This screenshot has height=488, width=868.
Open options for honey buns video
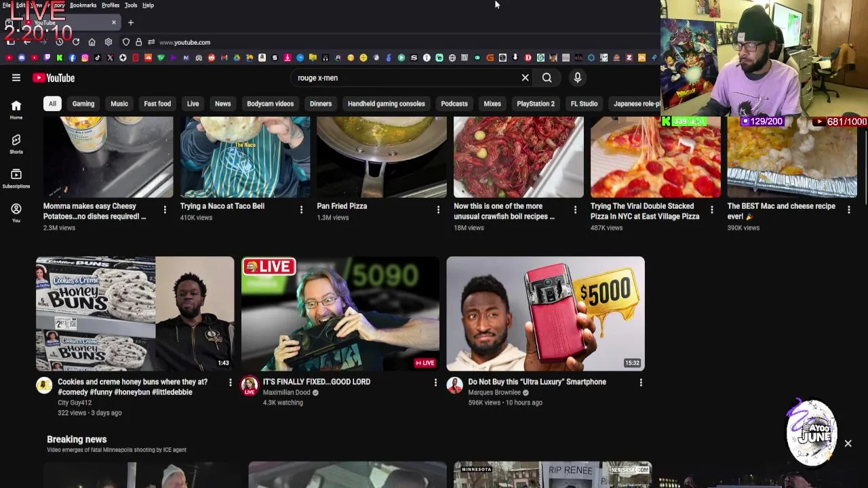(230, 382)
